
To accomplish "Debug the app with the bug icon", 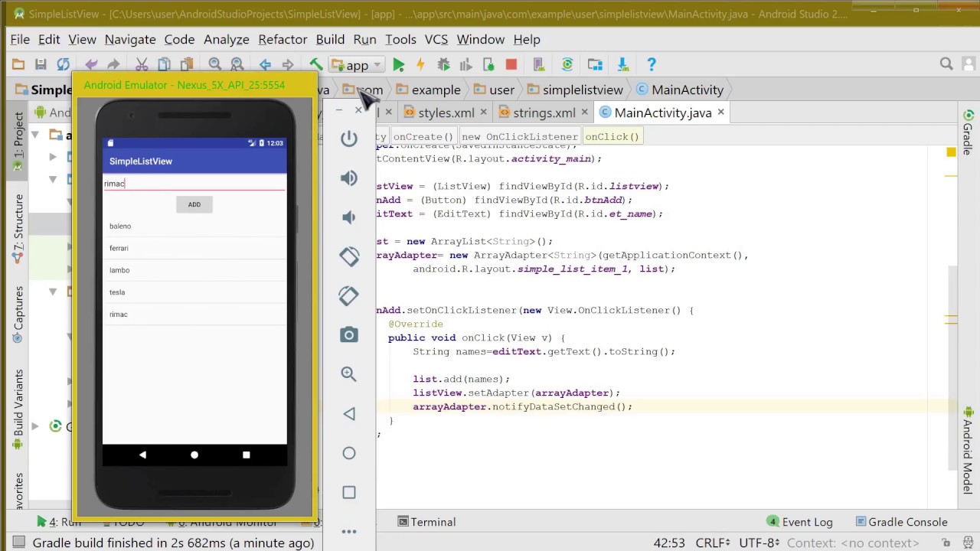I will (443, 65).
